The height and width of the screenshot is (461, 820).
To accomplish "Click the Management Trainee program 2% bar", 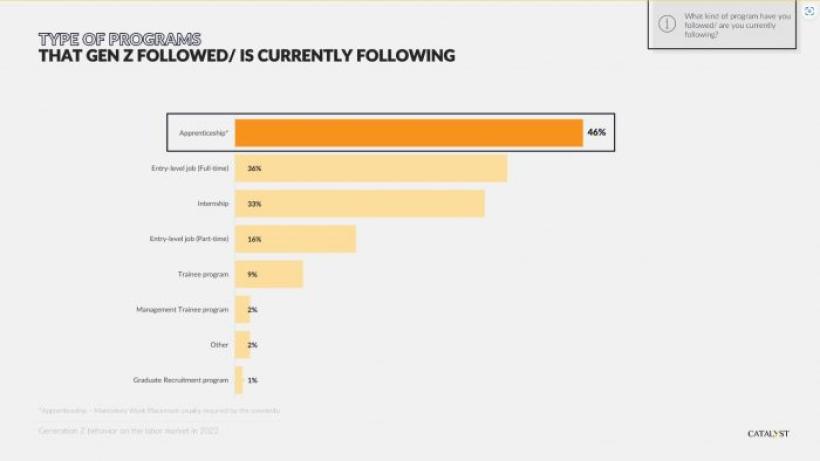I will click(x=242, y=310).
